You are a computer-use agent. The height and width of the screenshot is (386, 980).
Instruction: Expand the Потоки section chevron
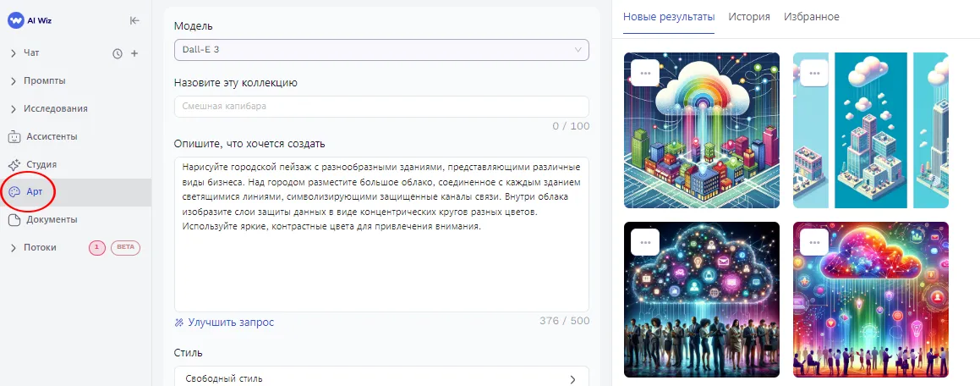tap(14, 248)
